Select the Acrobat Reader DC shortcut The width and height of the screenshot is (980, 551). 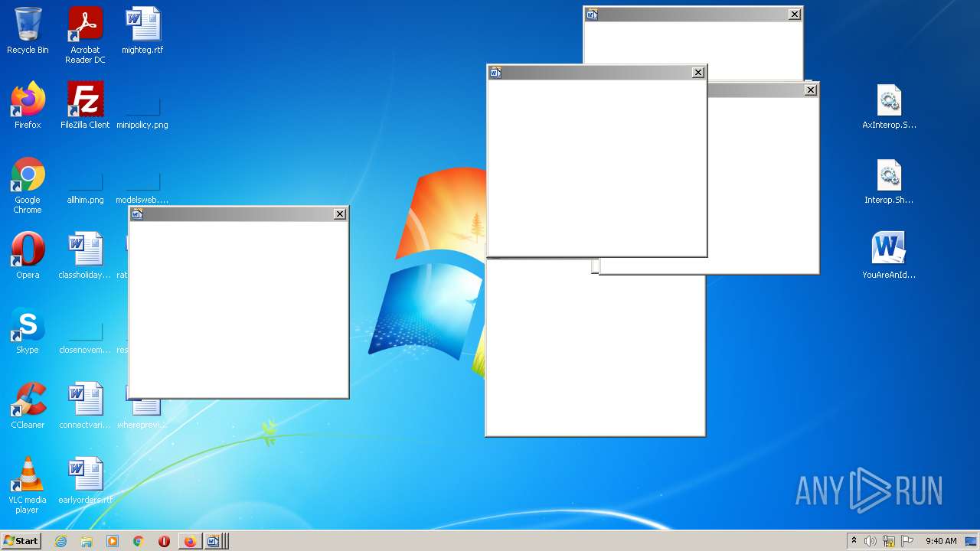tap(85, 35)
